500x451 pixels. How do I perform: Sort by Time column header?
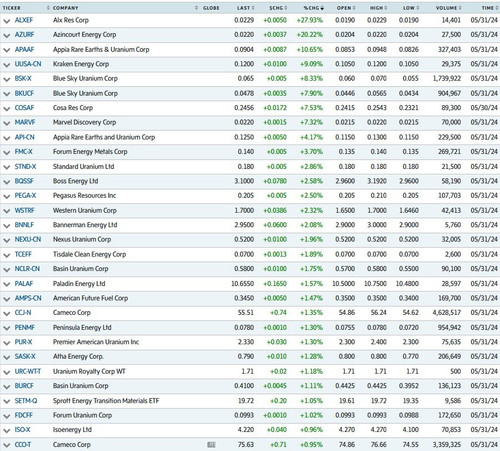(x=489, y=8)
